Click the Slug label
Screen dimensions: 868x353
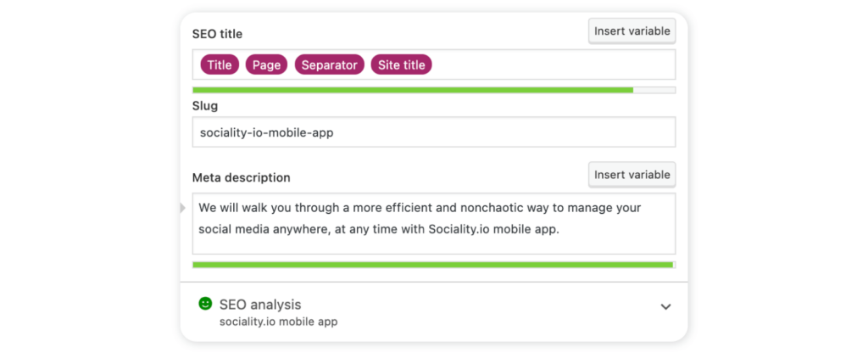205,106
